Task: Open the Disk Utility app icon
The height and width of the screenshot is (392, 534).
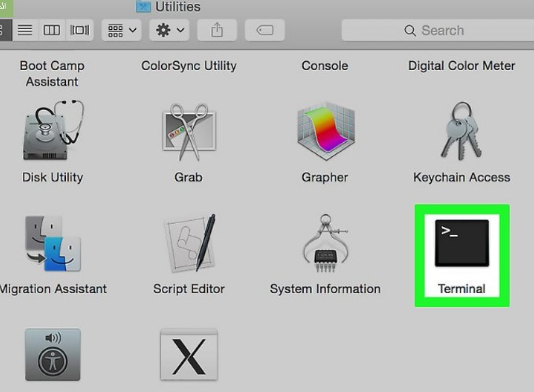Action: click(x=53, y=130)
